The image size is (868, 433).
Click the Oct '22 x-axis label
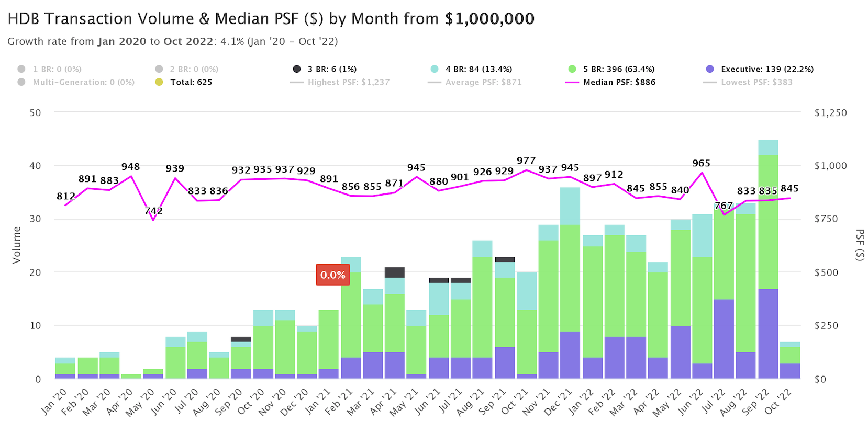[x=779, y=403]
